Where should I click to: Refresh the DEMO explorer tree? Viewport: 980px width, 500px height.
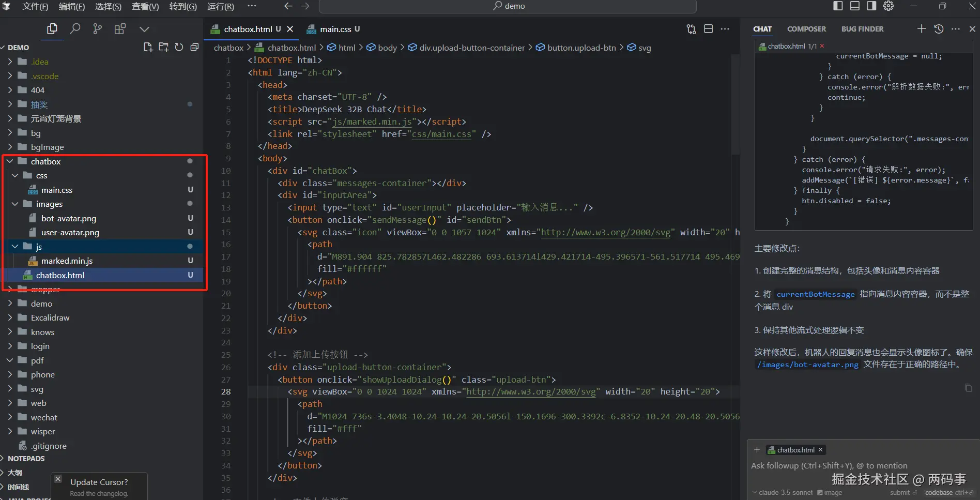tap(179, 47)
